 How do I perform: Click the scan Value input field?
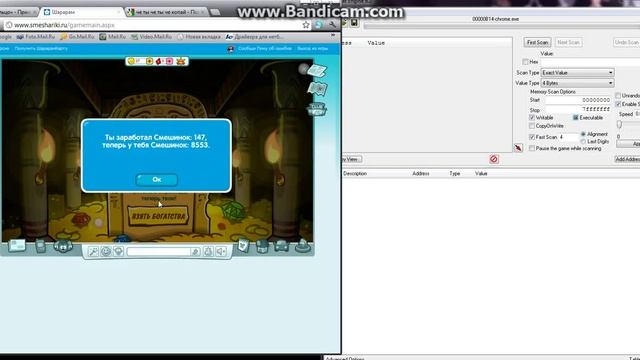(x=590, y=62)
